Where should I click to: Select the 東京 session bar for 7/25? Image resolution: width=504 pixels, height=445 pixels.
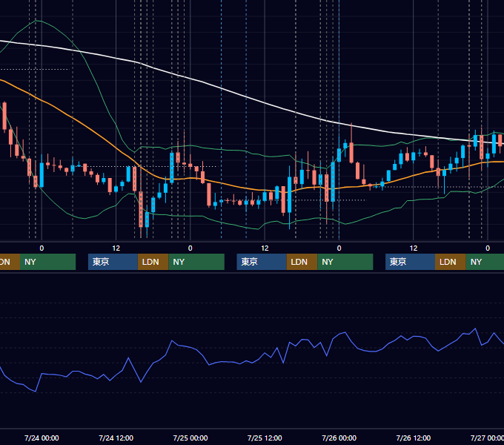coord(262,262)
